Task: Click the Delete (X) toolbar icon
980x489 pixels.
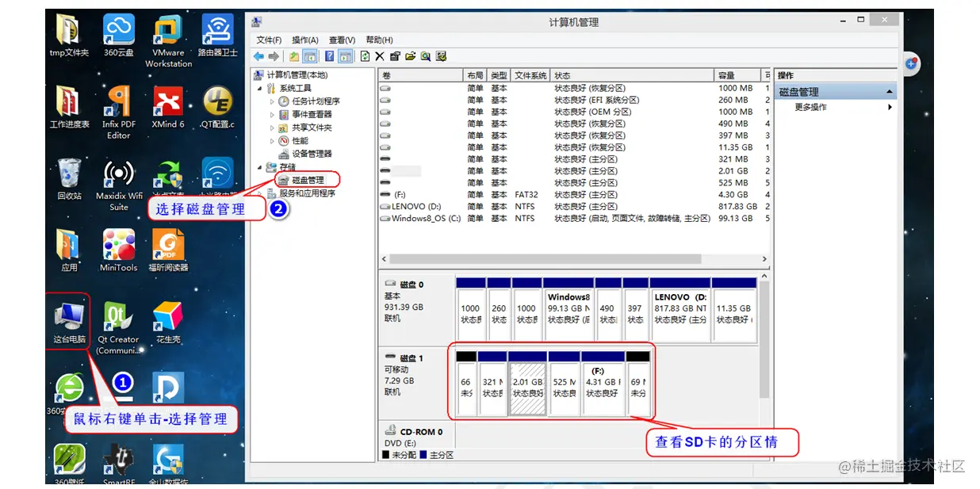Action: tap(379, 55)
